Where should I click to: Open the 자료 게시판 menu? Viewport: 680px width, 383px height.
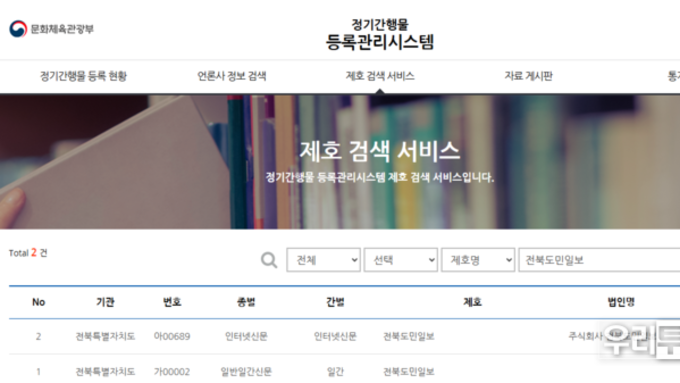click(x=528, y=76)
